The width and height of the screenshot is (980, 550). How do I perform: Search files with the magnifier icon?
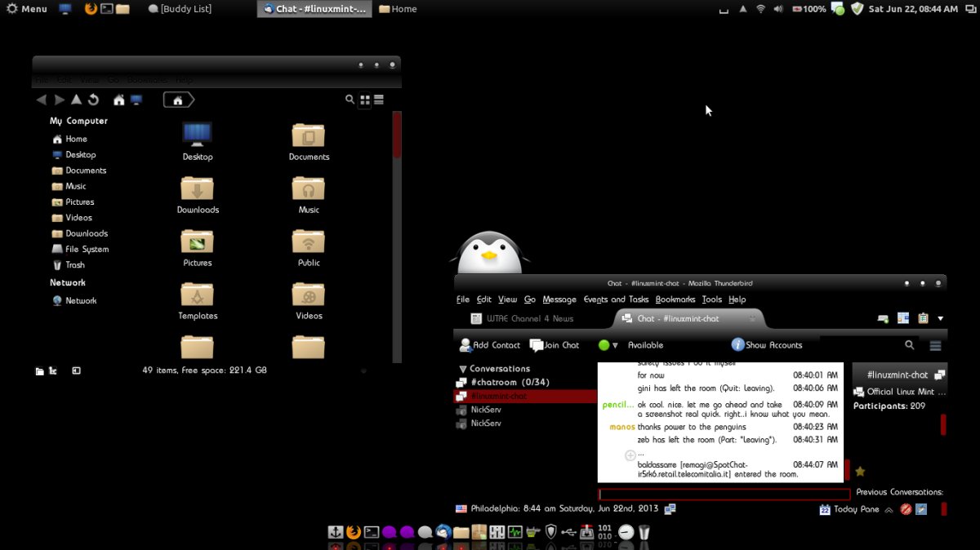(x=350, y=100)
